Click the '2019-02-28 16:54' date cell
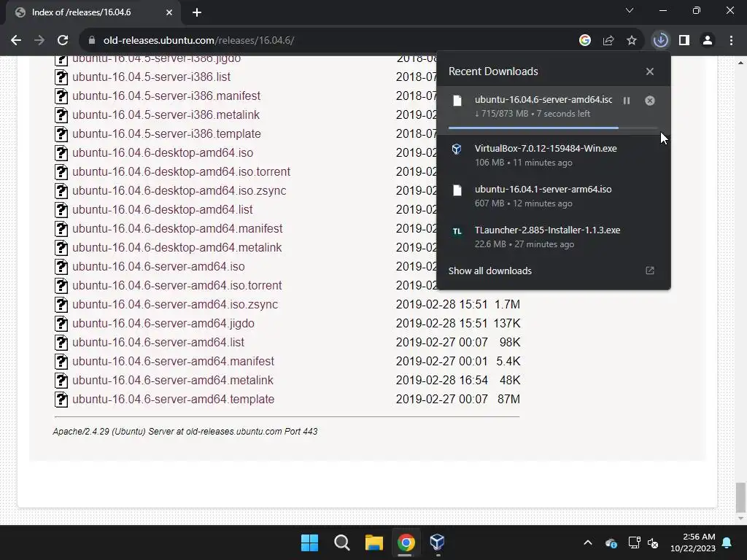This screenshot has height=560, width=747. [441, 381]
